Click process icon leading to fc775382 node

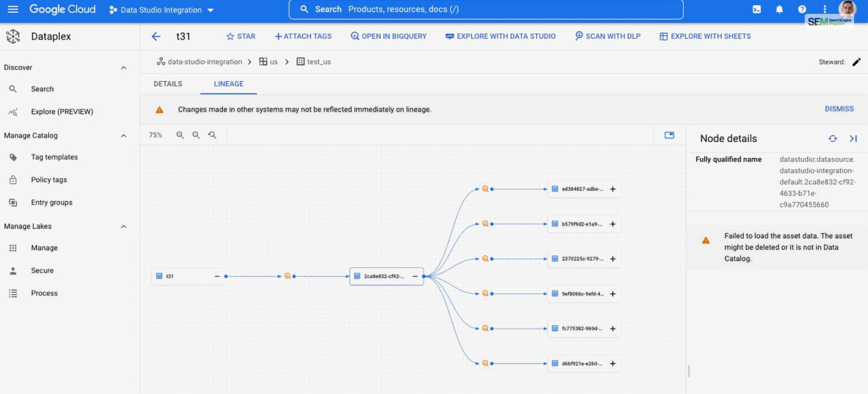(485, 328)
